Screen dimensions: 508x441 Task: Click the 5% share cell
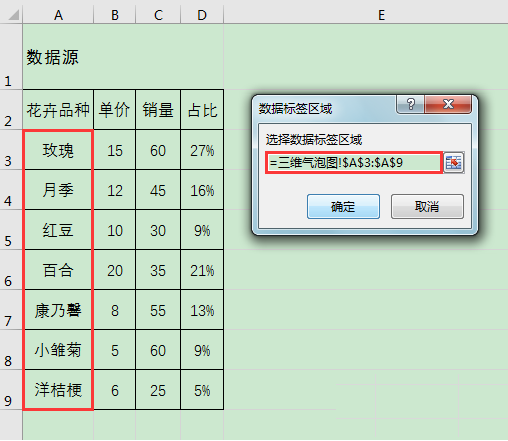202,390
